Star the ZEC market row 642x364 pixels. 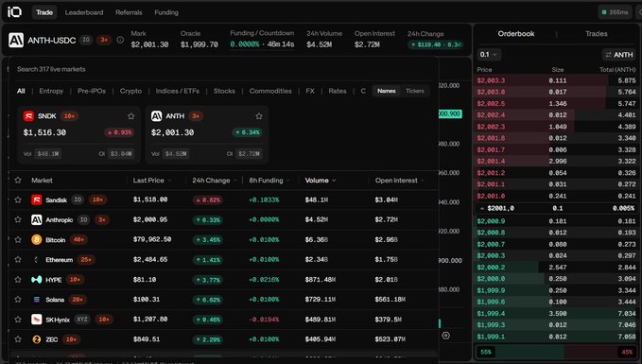pyautogui.click(x=18, y=339)
